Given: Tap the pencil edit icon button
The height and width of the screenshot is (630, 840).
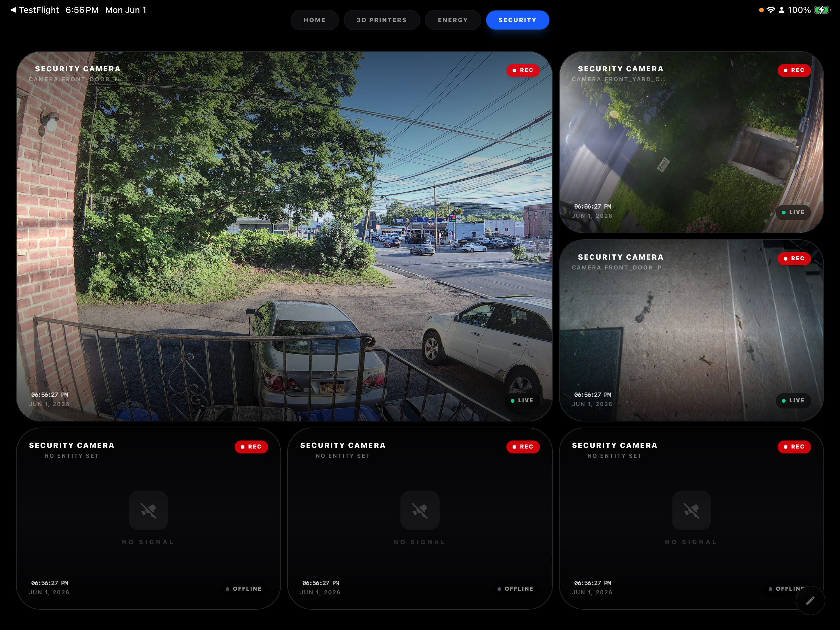Looking at the screenshot, I should point(810,600).
